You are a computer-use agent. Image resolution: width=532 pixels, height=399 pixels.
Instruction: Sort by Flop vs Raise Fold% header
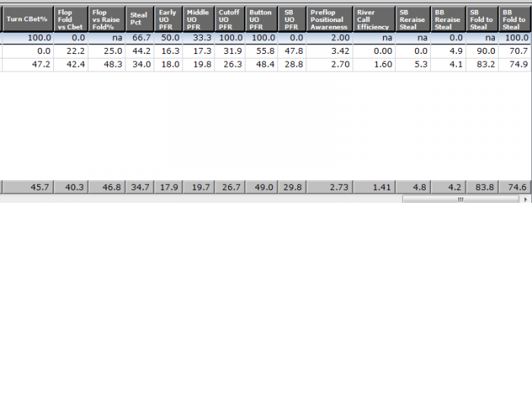pyautogui.click(x=106, y=19)
